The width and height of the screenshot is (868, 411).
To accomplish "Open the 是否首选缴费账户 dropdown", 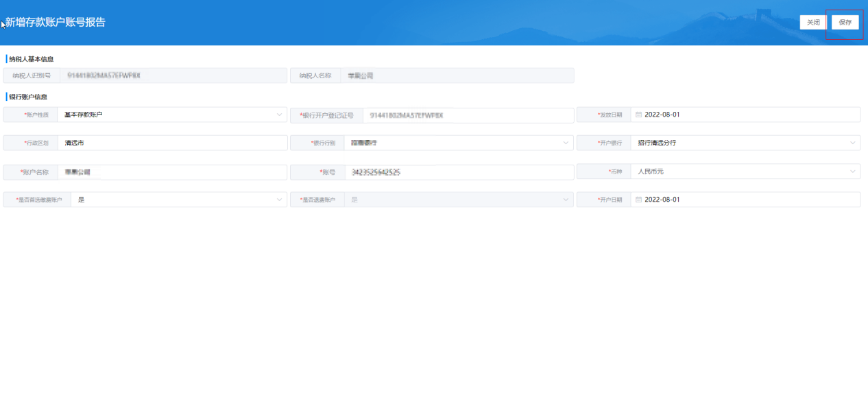I will pos(279,200).
